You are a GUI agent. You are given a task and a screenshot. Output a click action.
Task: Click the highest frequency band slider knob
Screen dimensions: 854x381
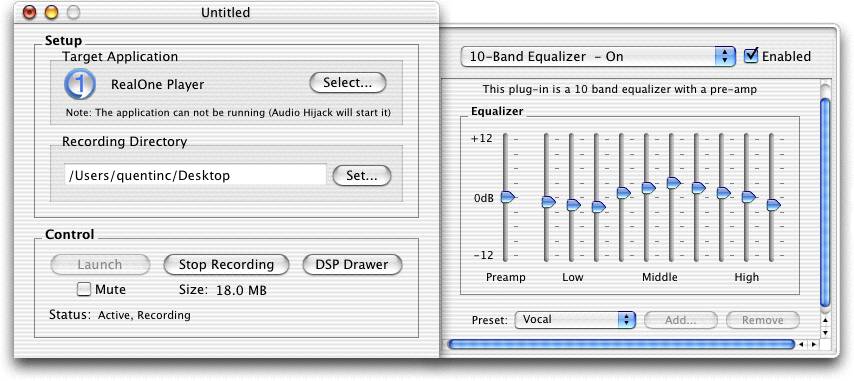[773, 205]
